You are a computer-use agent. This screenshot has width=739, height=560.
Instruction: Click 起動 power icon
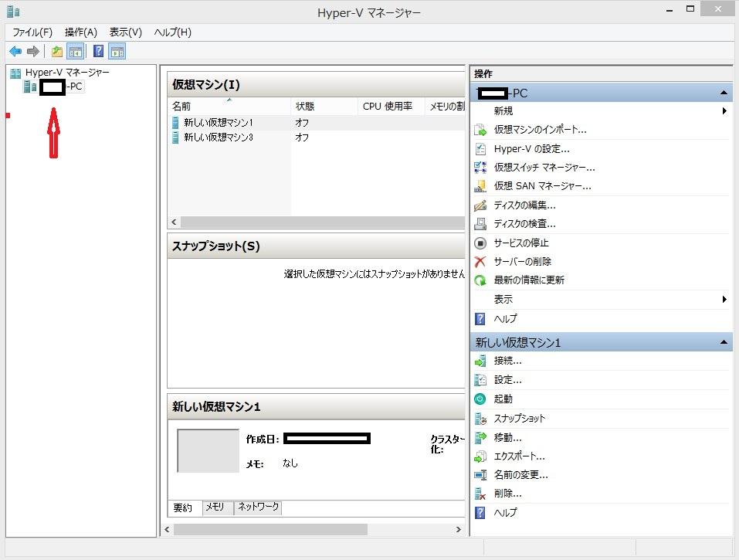pos(480,399)
